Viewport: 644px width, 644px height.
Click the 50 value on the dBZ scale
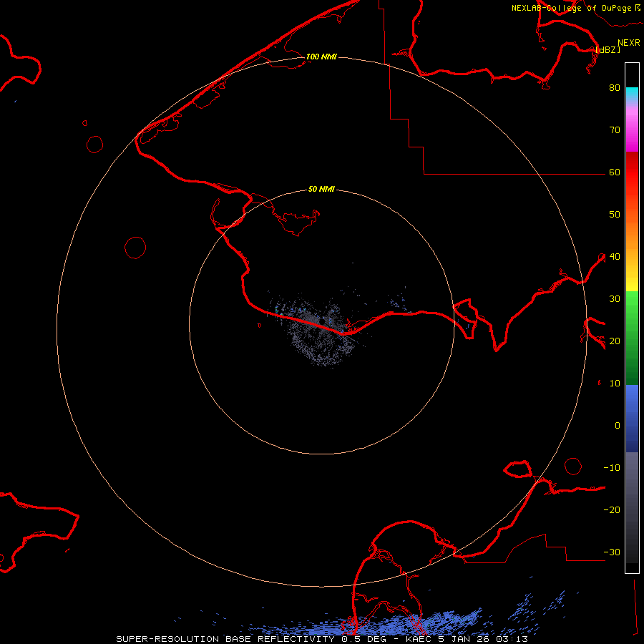click(x=615, y=215)
